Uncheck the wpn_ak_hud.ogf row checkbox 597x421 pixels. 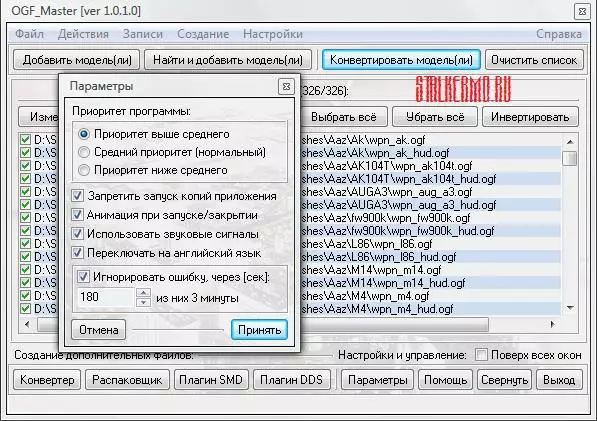pyautogui.click(x=25, y=153)
